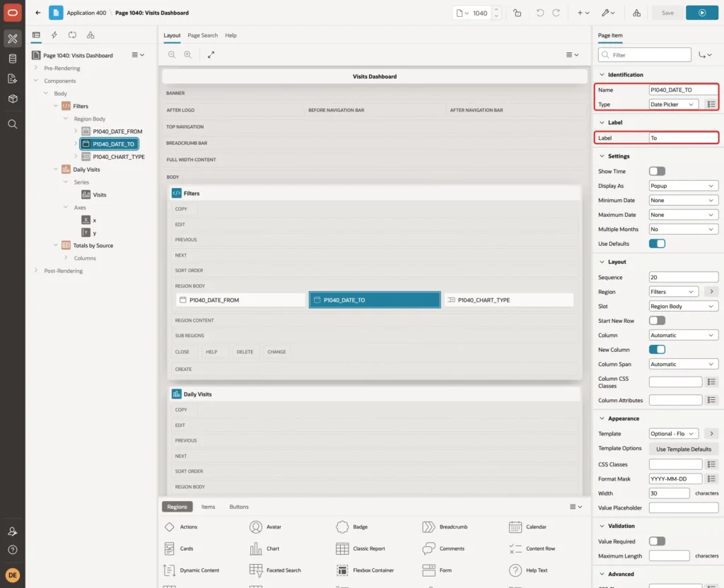Undo the last change

point(539,13)
